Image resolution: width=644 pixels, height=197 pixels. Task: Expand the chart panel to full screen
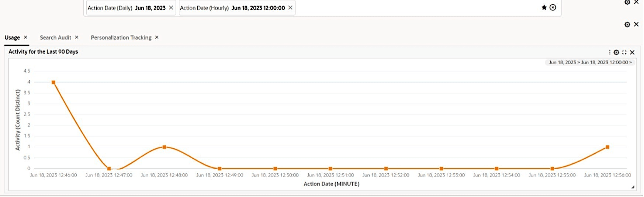(x=624, y=52)
